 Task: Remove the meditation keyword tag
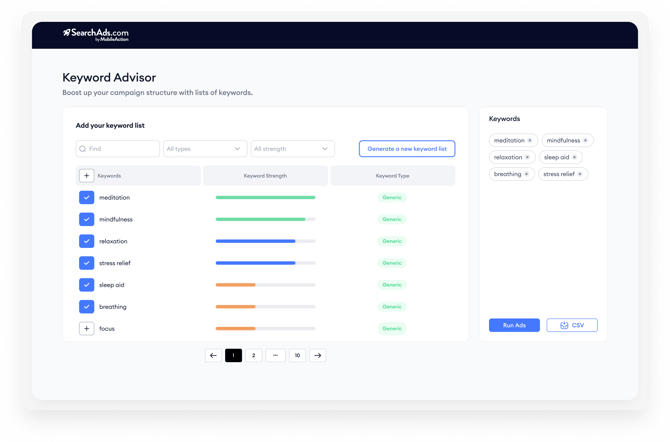[x=530, y=141]
